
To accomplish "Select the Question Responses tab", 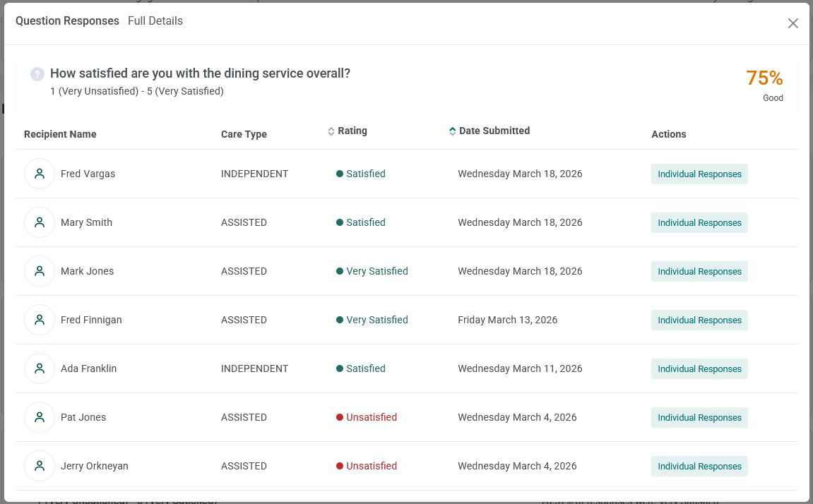I will tap(67, 20).
